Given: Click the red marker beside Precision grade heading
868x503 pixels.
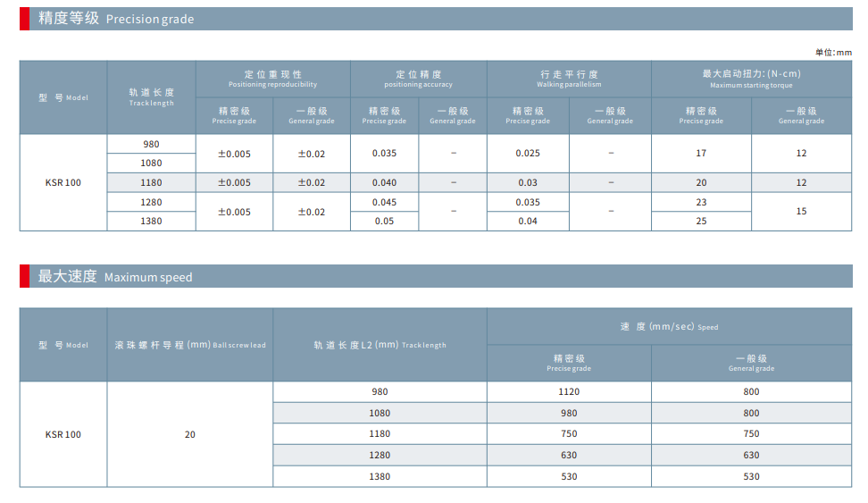Looking at the screenshot, I should click(x=24, y=19).
